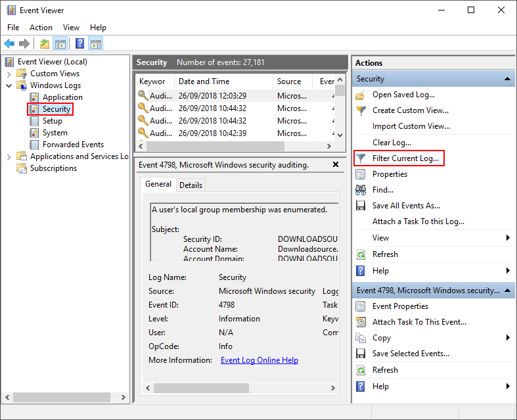Switch to the General tab

click(x=158, y=184)
